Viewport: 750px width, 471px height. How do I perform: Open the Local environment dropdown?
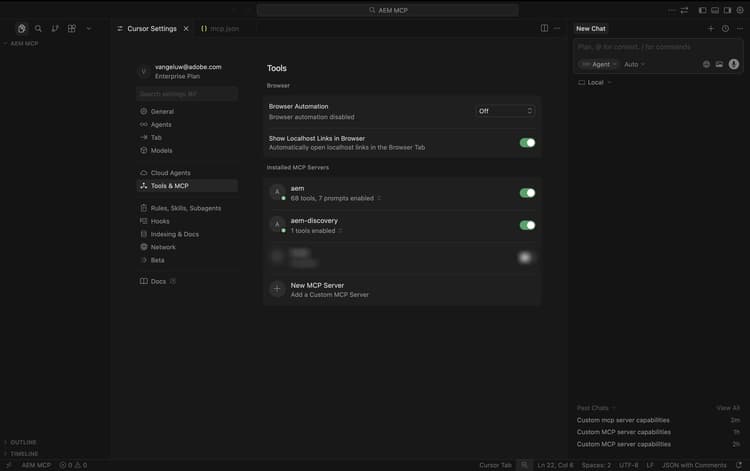[x=595, y=83]
